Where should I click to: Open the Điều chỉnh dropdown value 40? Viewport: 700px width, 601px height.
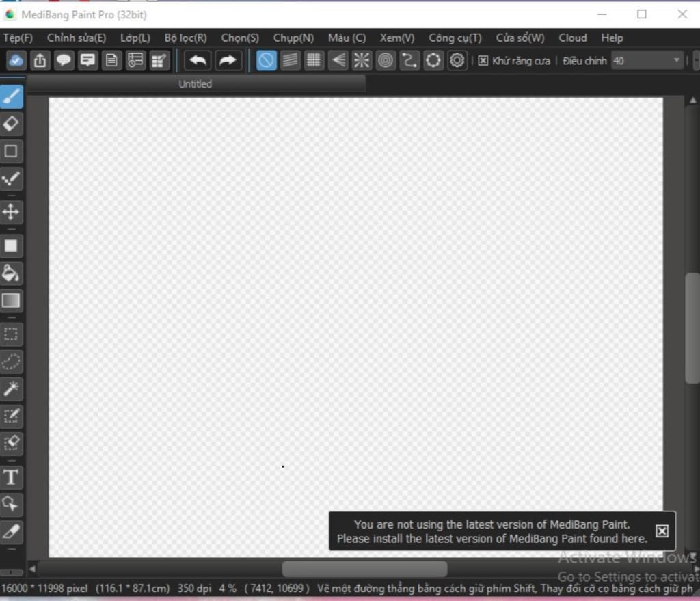647,61
